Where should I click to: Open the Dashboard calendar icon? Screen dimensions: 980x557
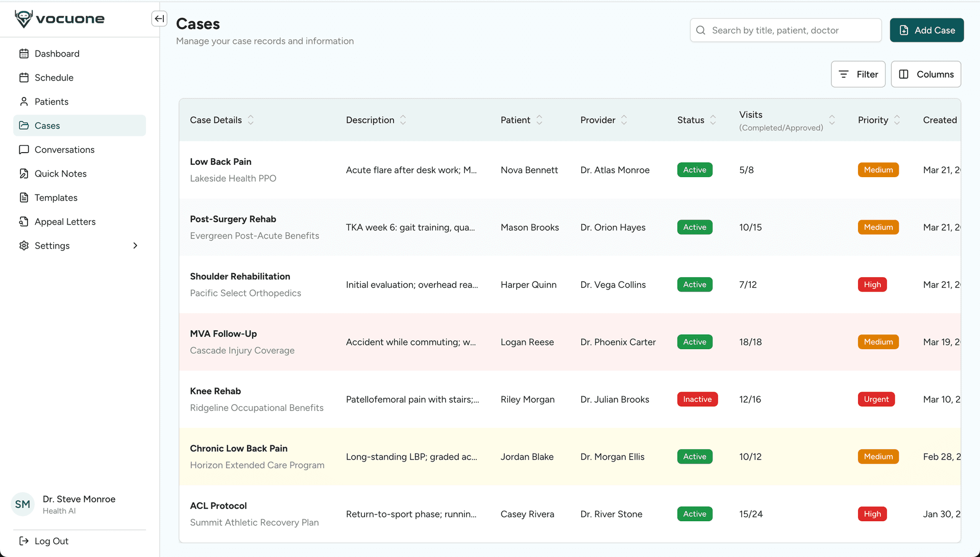24,53
